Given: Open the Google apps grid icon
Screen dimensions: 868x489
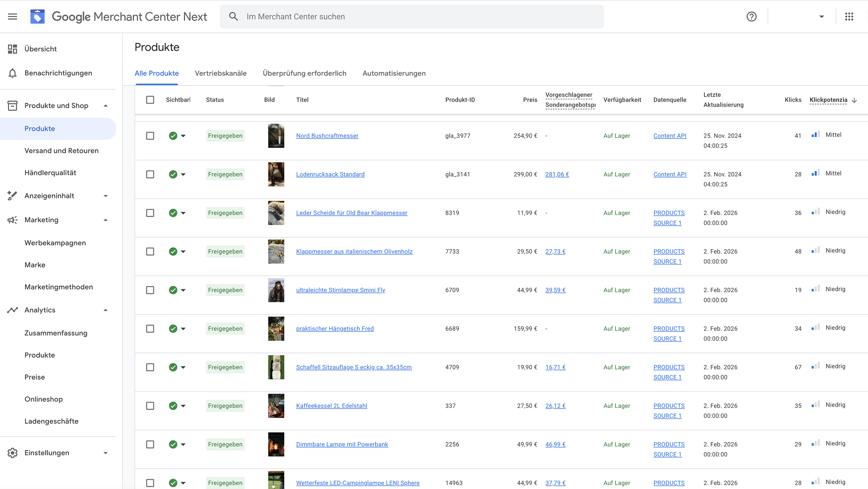Looking at the screenshot, I should [x=849, y=16].
